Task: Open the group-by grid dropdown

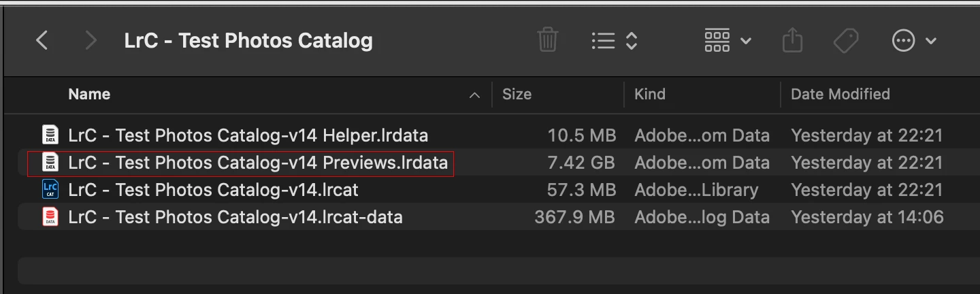Action: coord(728,41)
